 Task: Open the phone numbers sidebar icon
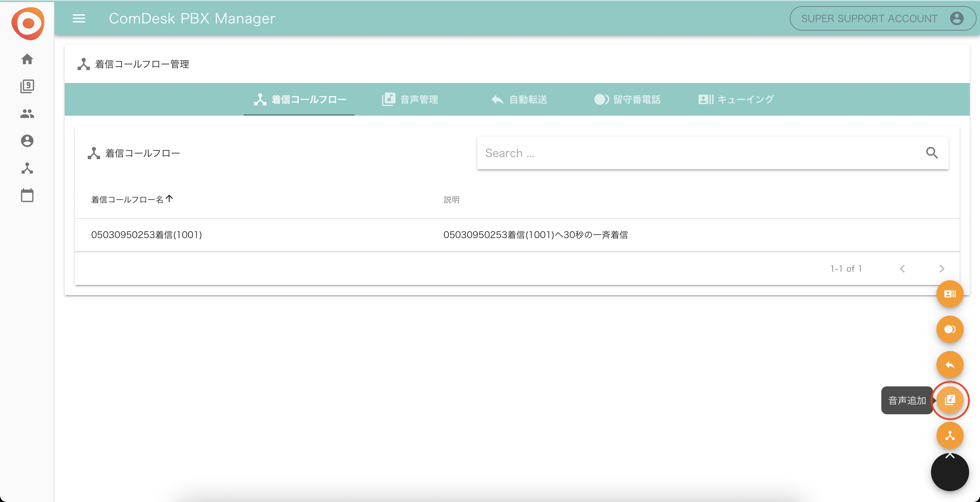(x=27, y=86)
